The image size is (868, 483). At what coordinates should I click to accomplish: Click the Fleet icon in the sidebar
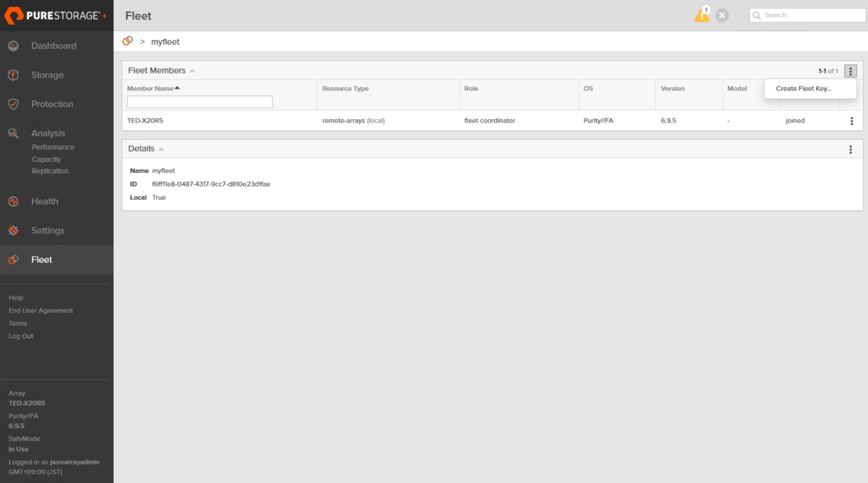click(x=13, y=260)
